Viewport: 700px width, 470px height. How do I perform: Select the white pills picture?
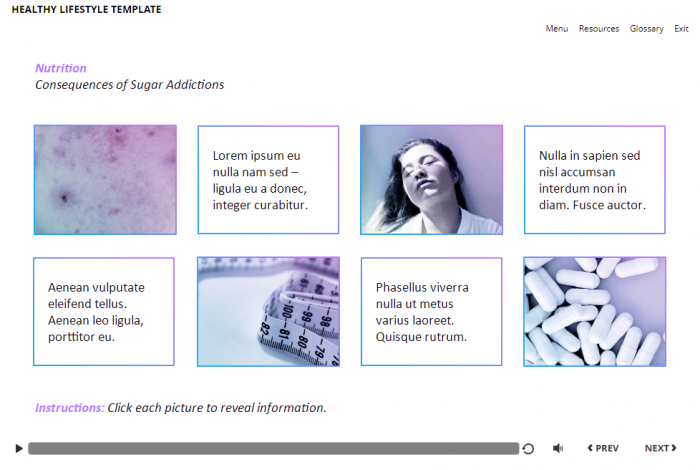tap(595, 312)
